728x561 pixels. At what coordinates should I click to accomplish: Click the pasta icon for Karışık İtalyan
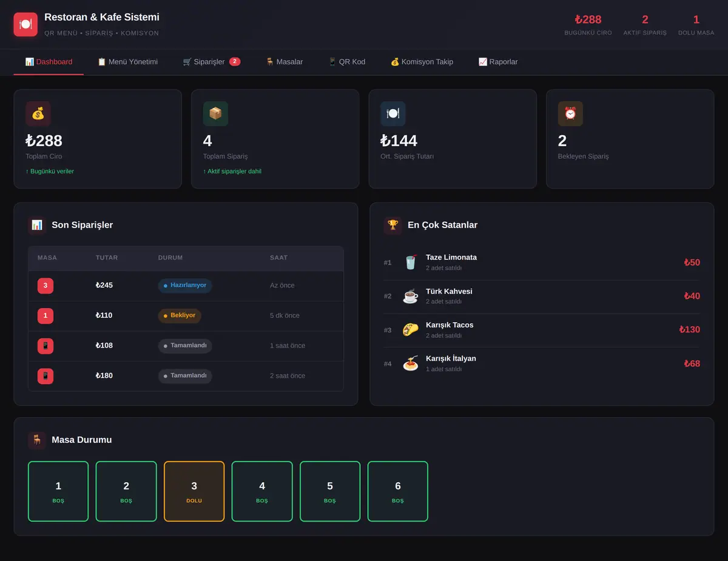[411, 364]
